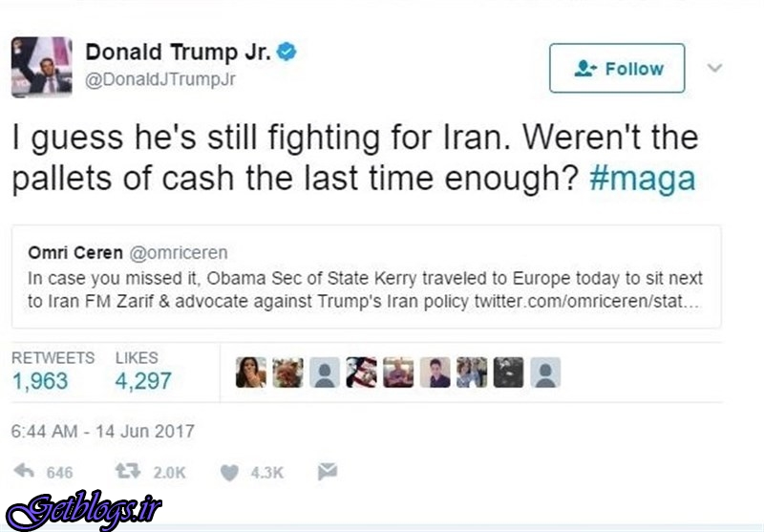Open Donald Trump Jr. profile picture

pos(42,67)
